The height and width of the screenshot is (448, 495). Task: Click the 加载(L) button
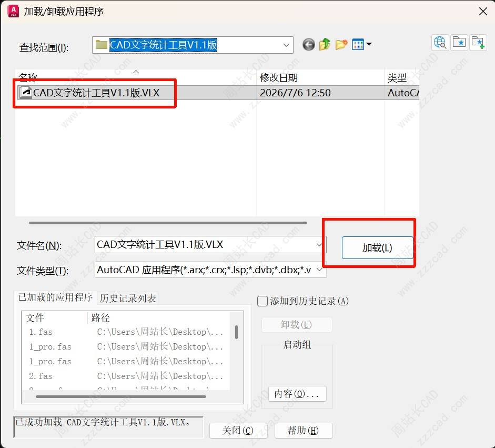(377, 248)
